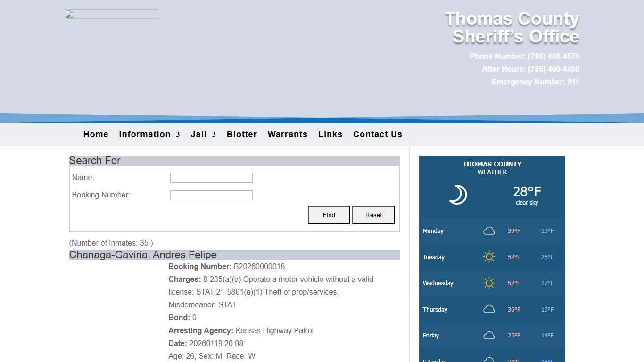Click the Chanaga-Gaviria, Andres Felipe inmate heading

point(143,255)
